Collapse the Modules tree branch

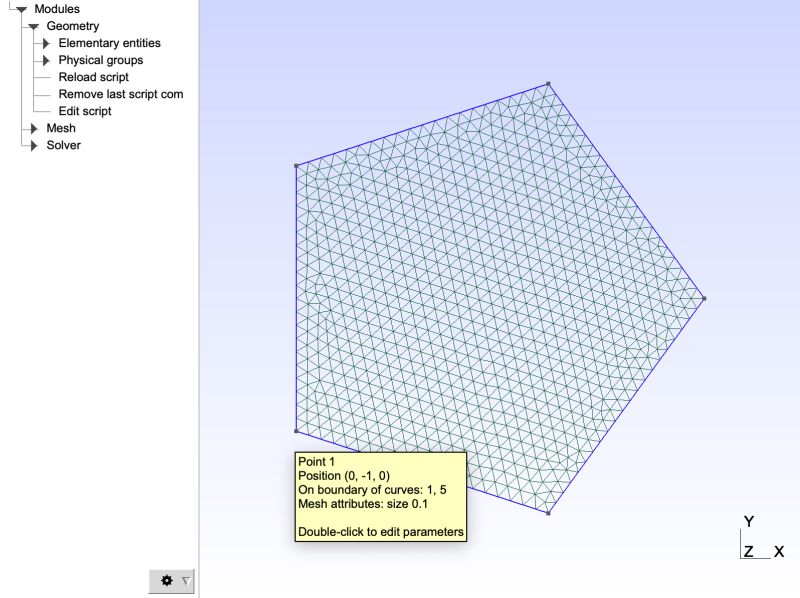tap(22, 8)
